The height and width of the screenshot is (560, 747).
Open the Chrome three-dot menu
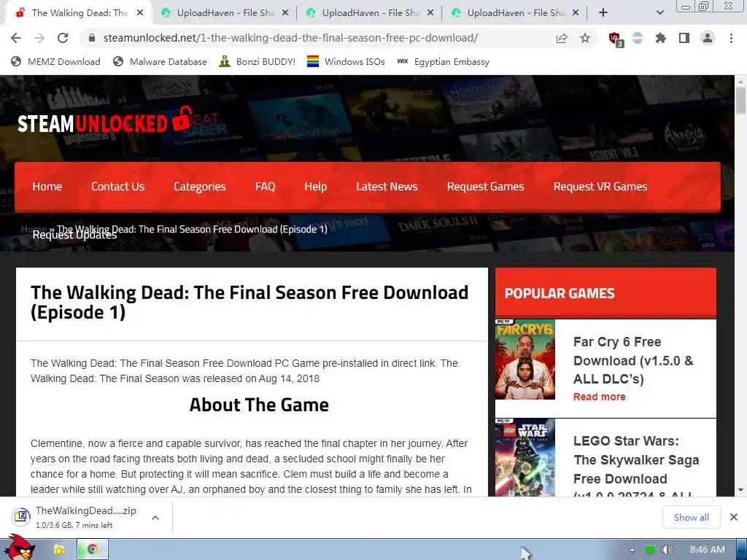[731, 38]
